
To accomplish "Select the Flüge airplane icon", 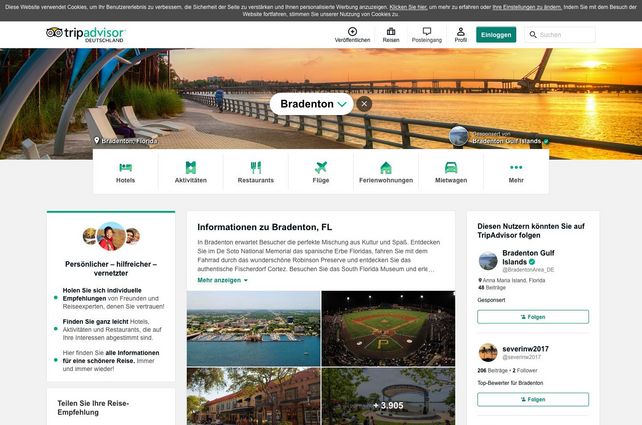I will point(320,167).
